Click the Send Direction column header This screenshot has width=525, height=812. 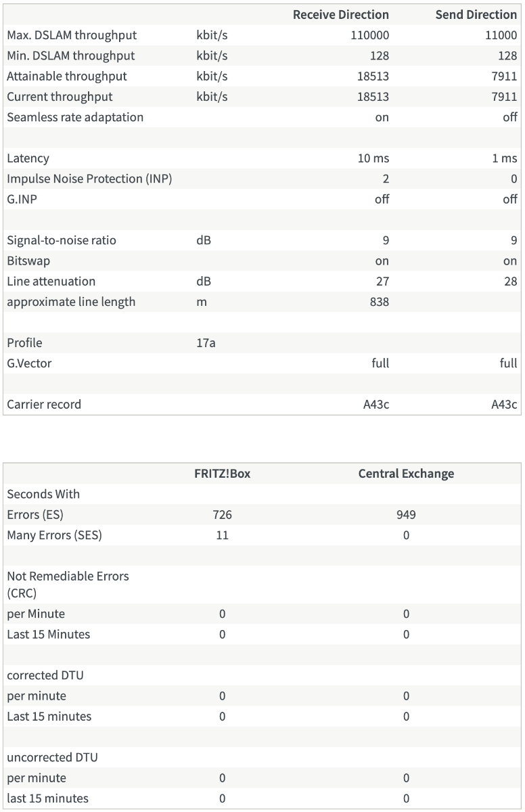coord(476,14)
